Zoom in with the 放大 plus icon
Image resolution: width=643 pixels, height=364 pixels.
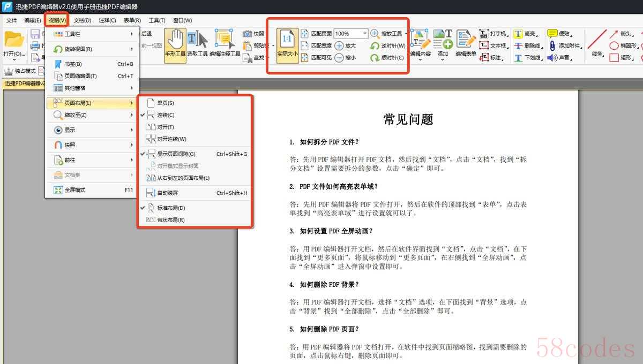(x=339, y=45)
